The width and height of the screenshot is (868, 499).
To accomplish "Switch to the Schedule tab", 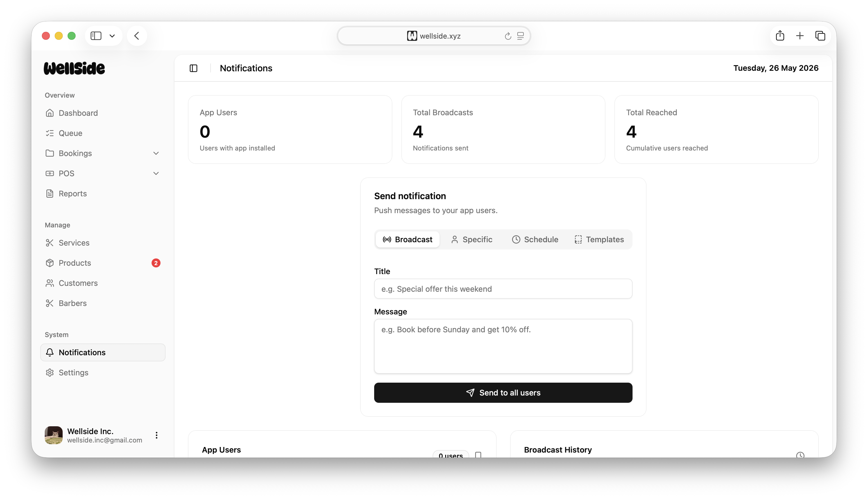I will click(x=535, y=239).
